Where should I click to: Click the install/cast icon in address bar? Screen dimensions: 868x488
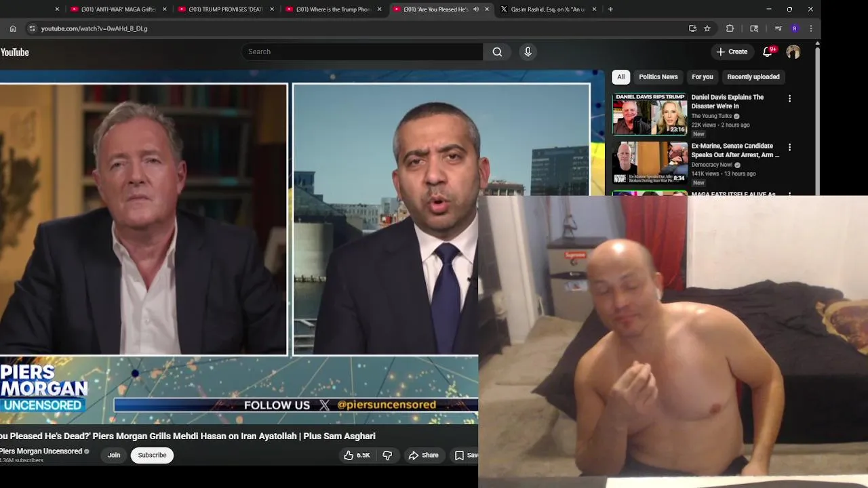(692, 28)
